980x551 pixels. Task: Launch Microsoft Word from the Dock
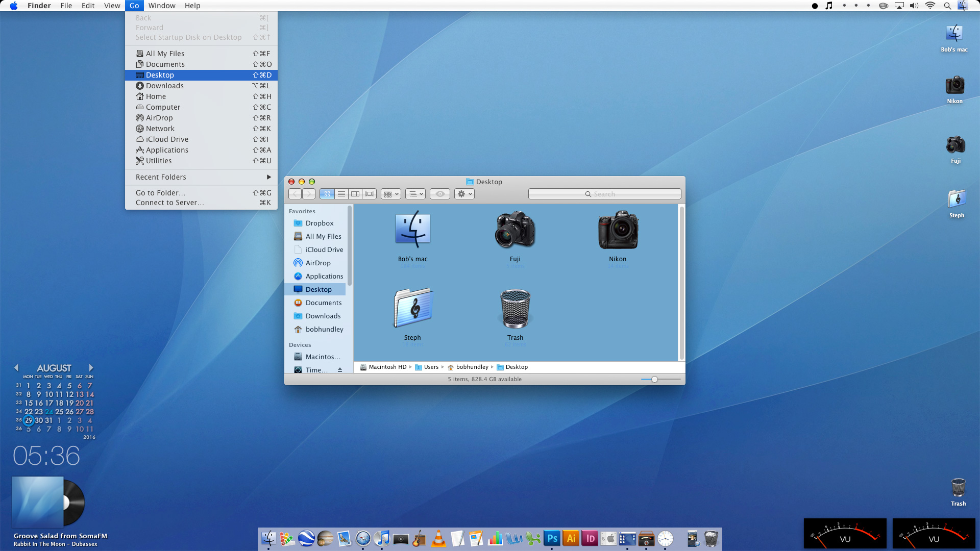point(514,538)
